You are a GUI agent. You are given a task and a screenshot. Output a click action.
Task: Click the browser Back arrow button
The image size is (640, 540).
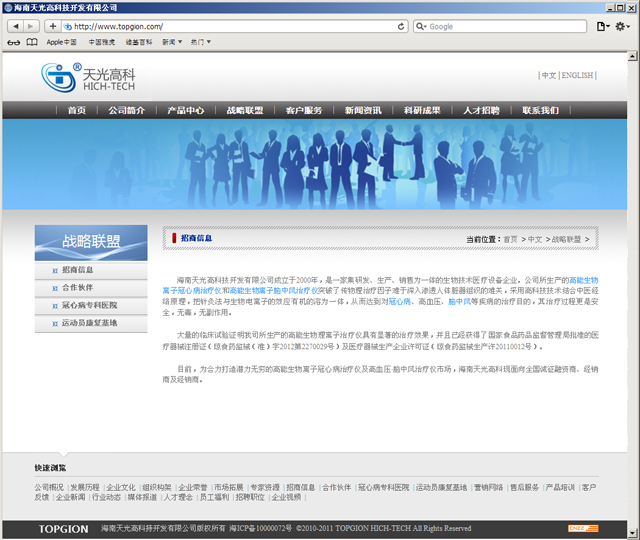[13, 26]
